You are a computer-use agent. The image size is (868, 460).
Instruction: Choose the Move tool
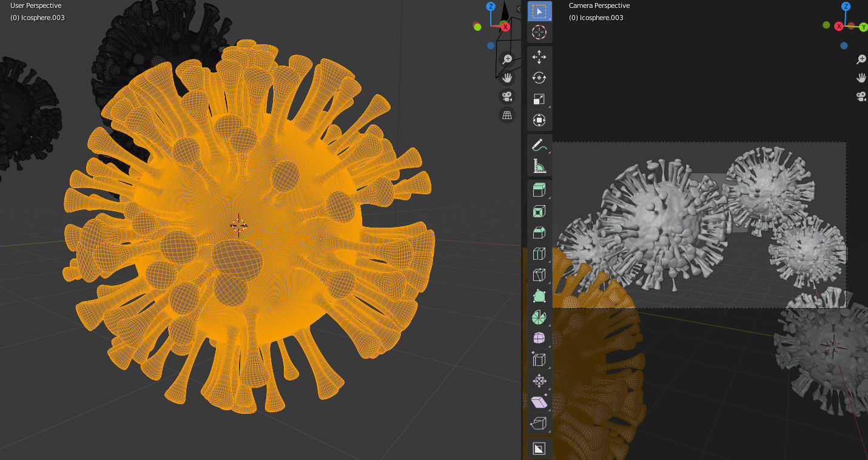(x=539, y=57)
